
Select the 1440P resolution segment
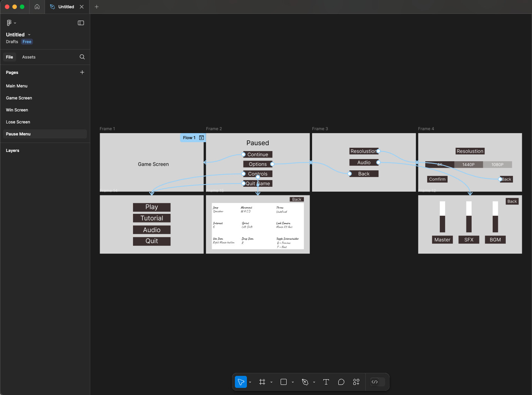tap(468, 165)
